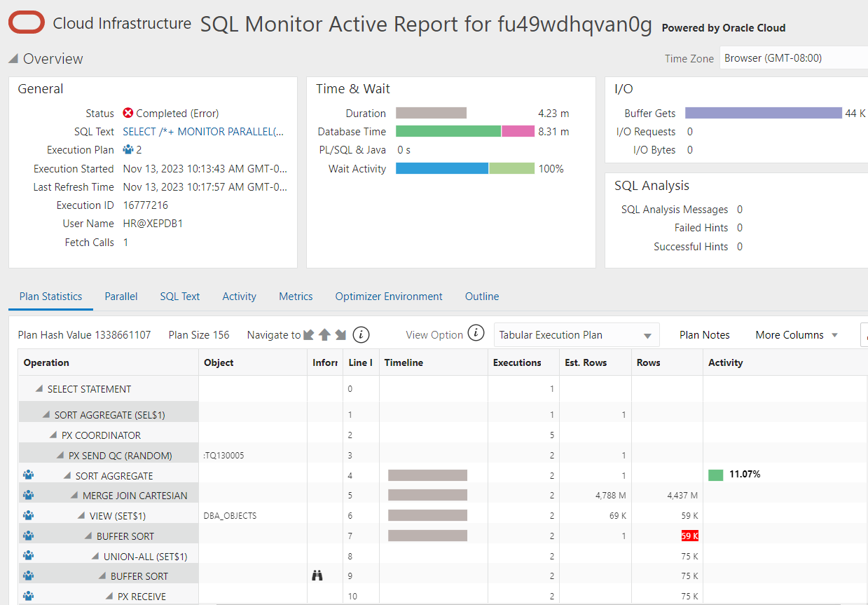Collapse the SORT AGGREGATE (SEL$1) node
868x605 pixels.
click(46, 415)
